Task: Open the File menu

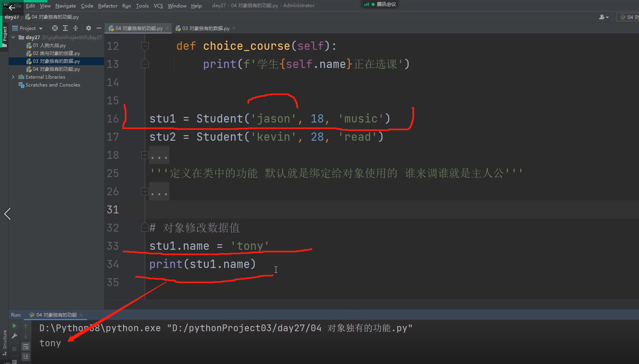Action: [18, 6]
